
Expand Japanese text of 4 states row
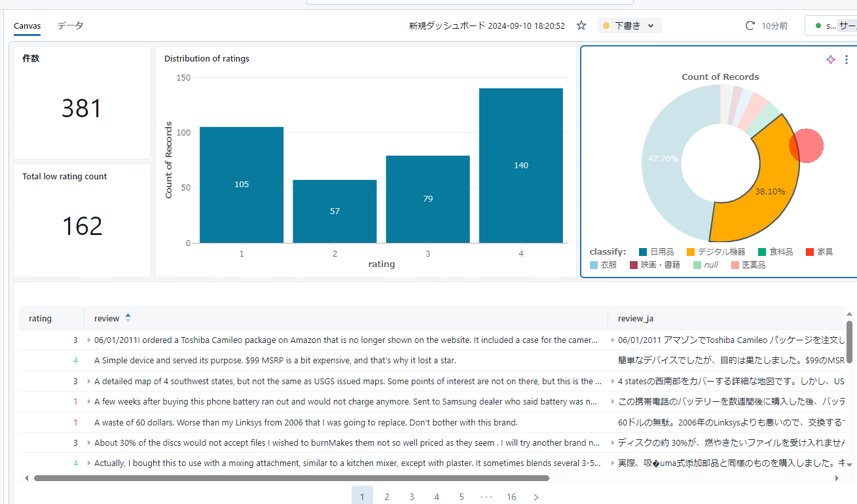(x=613, y=381)
